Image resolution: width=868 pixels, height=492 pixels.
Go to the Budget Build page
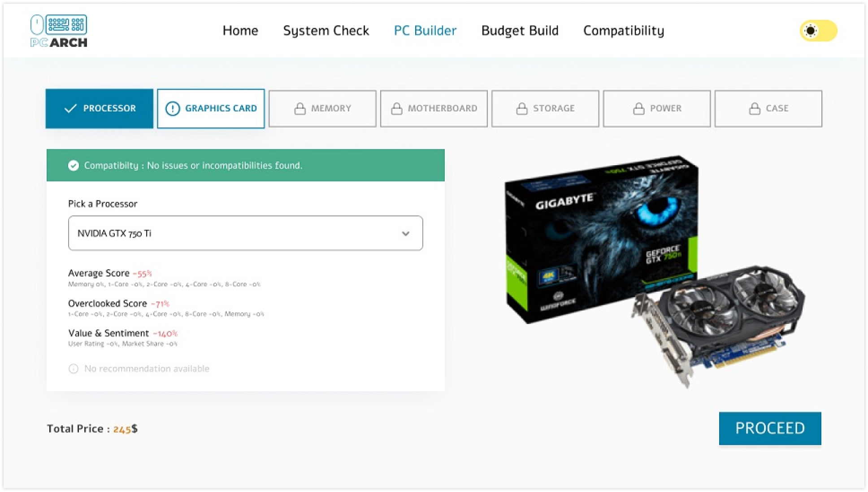tap(520, 30)
